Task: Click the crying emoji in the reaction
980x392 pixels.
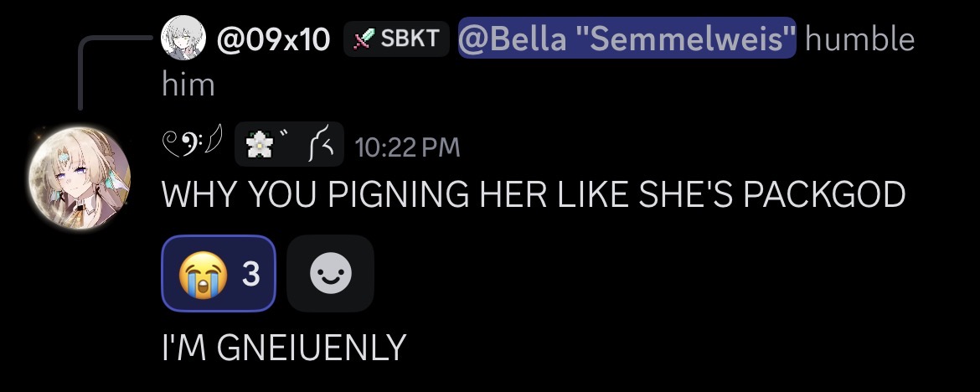Action: pyautogui.click(x=199, y=274)
